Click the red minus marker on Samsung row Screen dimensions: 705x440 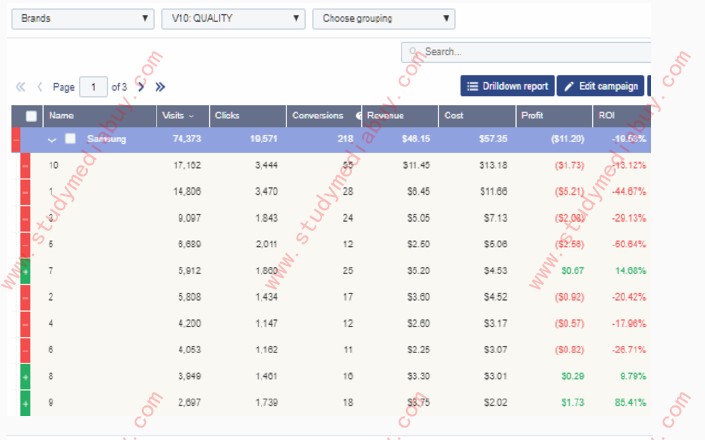point(16,140)
